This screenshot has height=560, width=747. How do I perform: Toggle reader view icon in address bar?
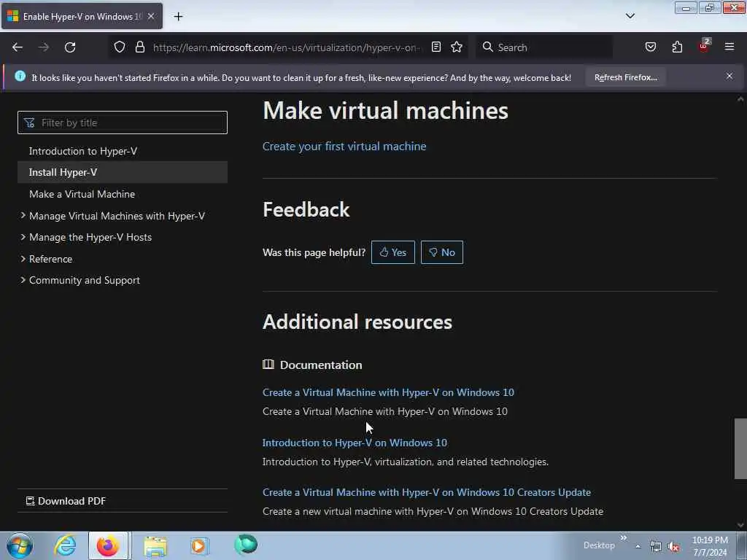pos(436,47)
